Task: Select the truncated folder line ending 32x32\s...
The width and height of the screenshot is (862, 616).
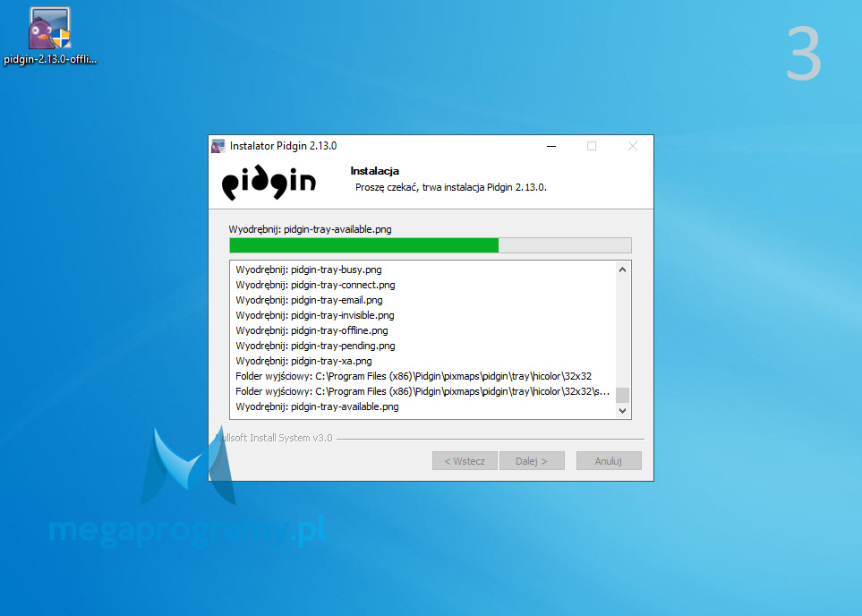Action: click(x=422, y=391)
